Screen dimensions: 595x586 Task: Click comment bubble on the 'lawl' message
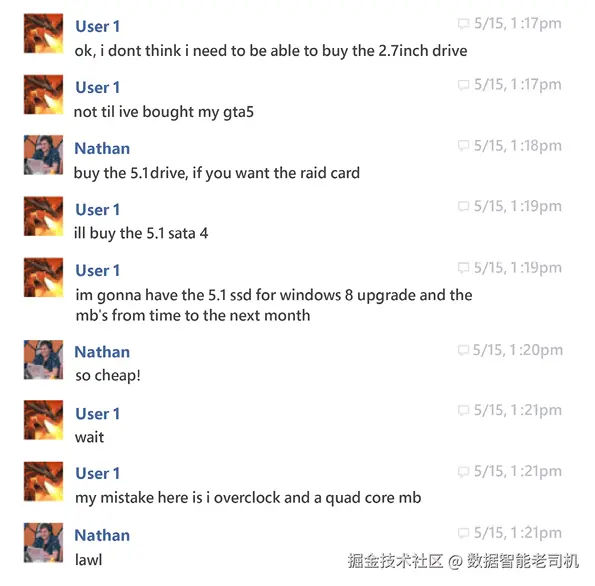click(x=463, y=533)
